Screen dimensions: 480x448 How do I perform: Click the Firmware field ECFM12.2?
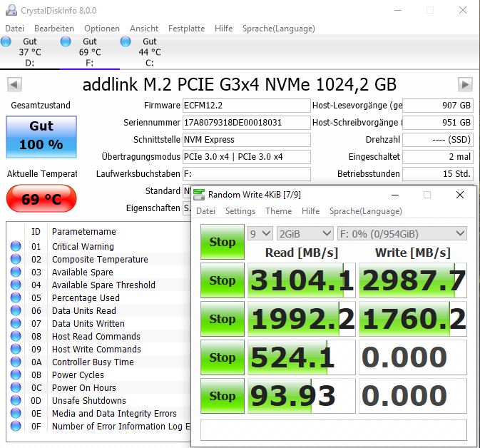tap(247, 106)
